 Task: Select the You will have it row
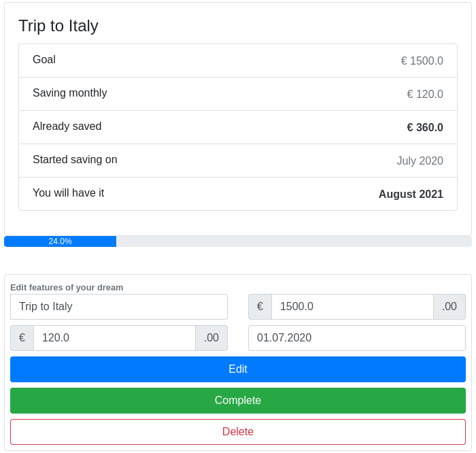click(238, 194)
